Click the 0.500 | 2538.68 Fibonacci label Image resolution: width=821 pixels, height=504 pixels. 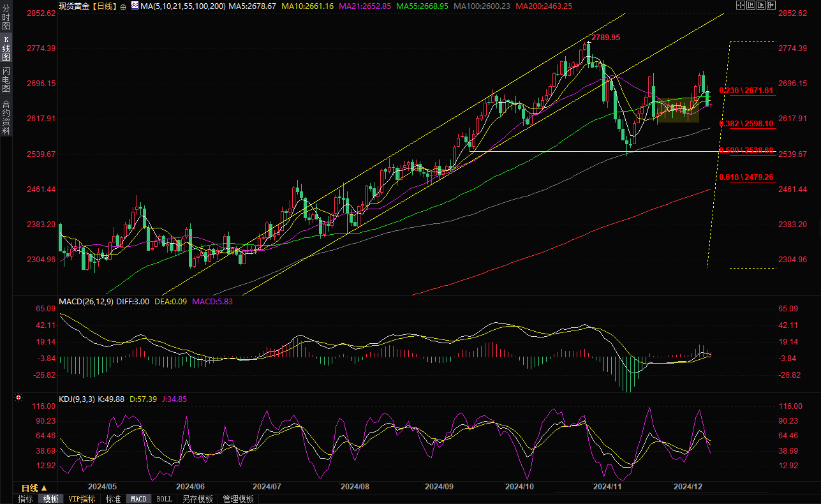746,151
